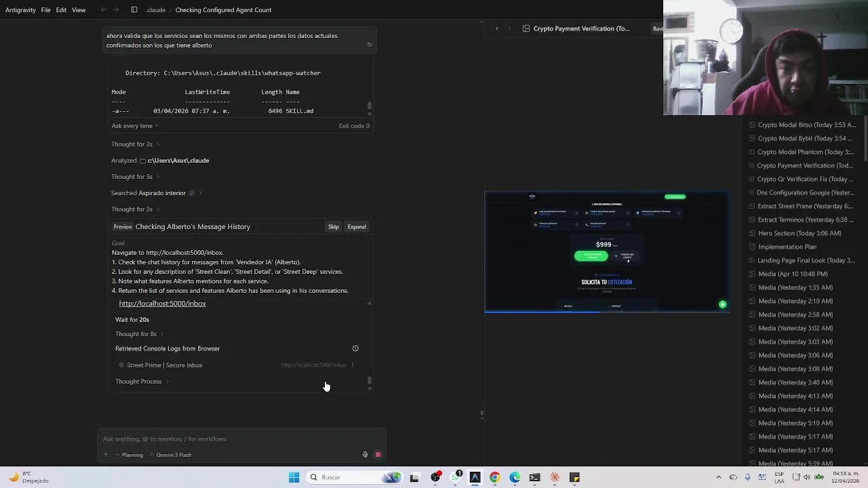Start voice input with microphone icon
The height and width of the screenshot is (488, 868).
[365, 455]
